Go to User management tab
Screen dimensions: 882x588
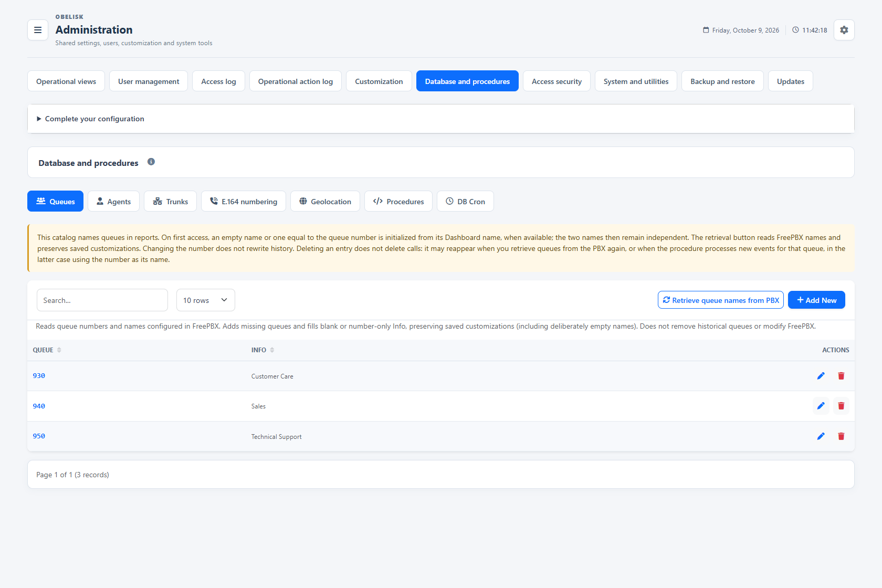click(149, 81)
